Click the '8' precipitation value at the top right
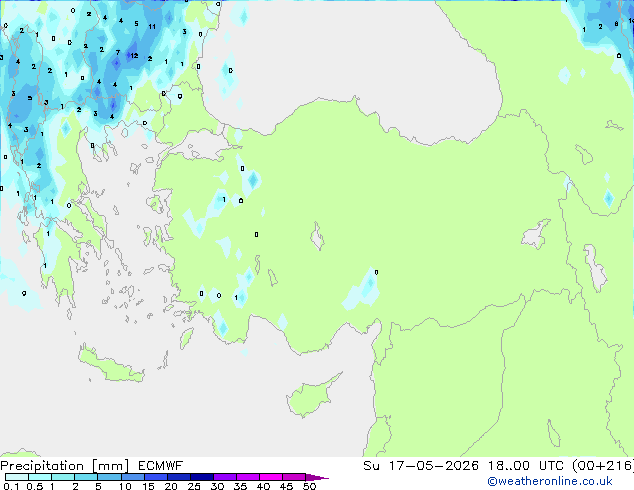 click(x=616, y=24)
